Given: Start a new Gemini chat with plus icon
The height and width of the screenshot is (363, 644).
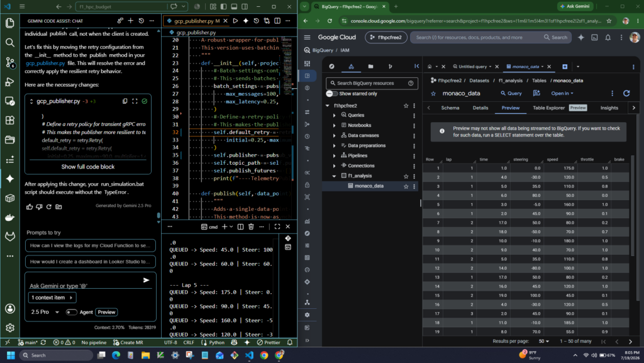Looking at the screenshot, I should point(131,21).
